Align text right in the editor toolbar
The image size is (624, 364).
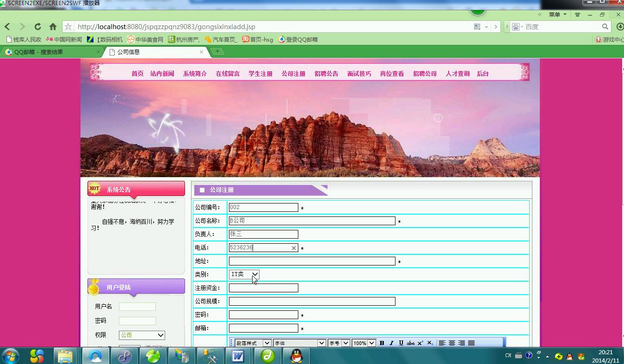(462, 343)
